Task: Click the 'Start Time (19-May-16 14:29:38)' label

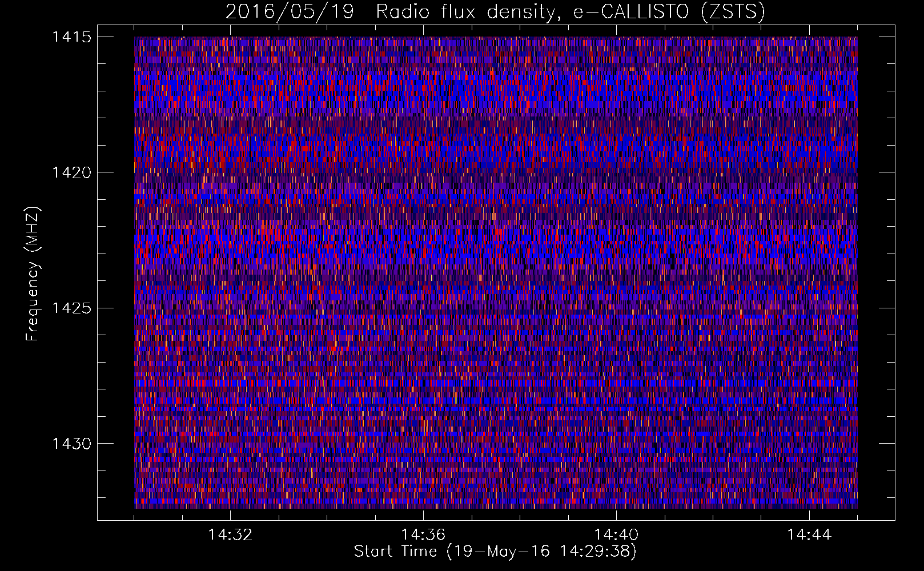Action: coord(495,552)
